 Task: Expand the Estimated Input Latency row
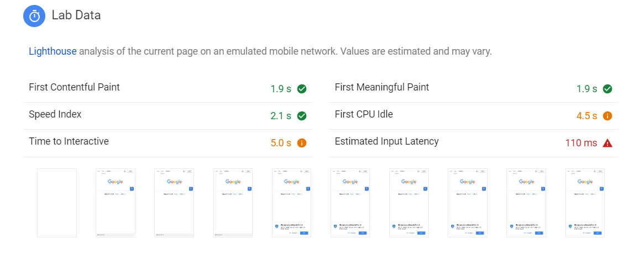(387, 141)
